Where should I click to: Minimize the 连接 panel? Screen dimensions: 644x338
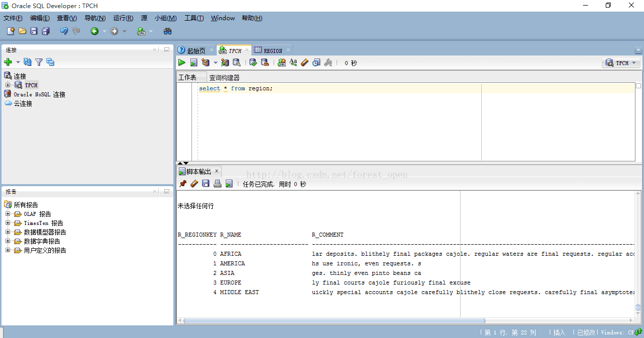pyautogui.click(x=166, y=49)
